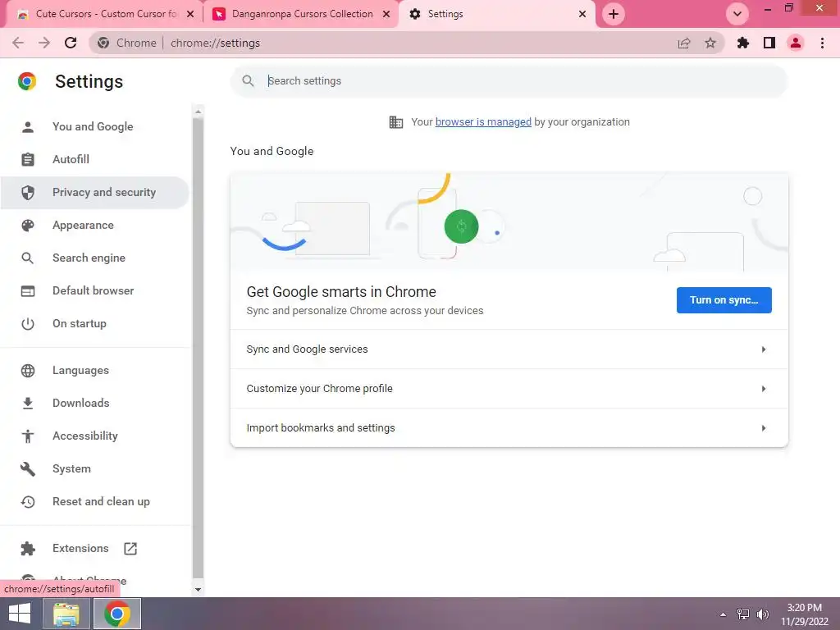Open a new tab with plus button
The width and height of the screenshot is (840, 630).
(614, 14)
